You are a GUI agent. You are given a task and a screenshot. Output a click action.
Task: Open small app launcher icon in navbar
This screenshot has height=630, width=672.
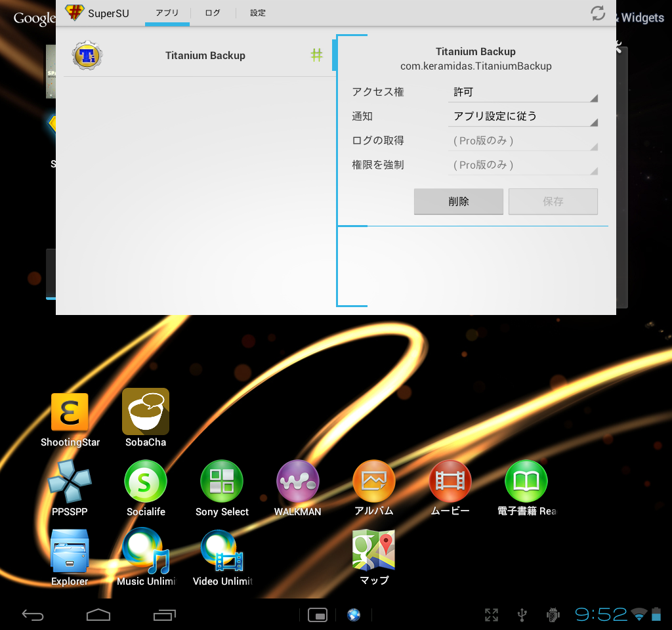point(318,615)
